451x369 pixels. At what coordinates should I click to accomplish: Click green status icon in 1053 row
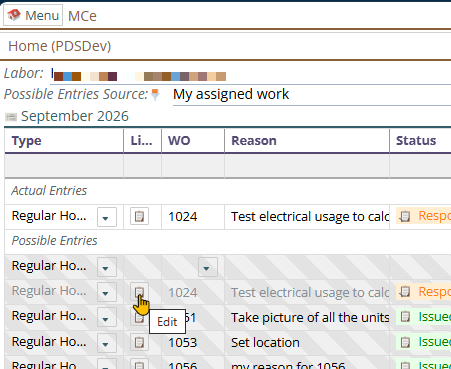click(x=405, y=342)
